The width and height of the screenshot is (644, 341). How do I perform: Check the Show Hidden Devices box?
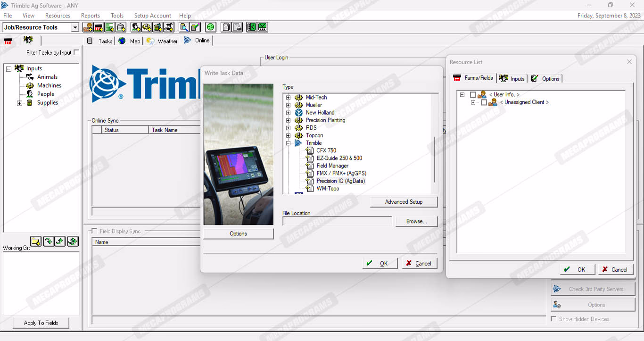point(553,319)
